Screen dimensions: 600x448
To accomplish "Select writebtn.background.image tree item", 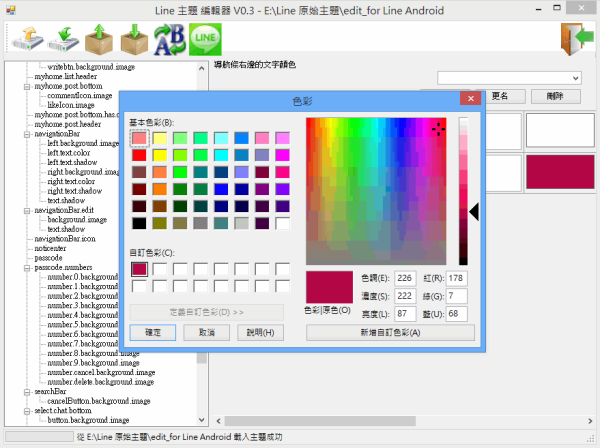I will click(x=91, y=67).
